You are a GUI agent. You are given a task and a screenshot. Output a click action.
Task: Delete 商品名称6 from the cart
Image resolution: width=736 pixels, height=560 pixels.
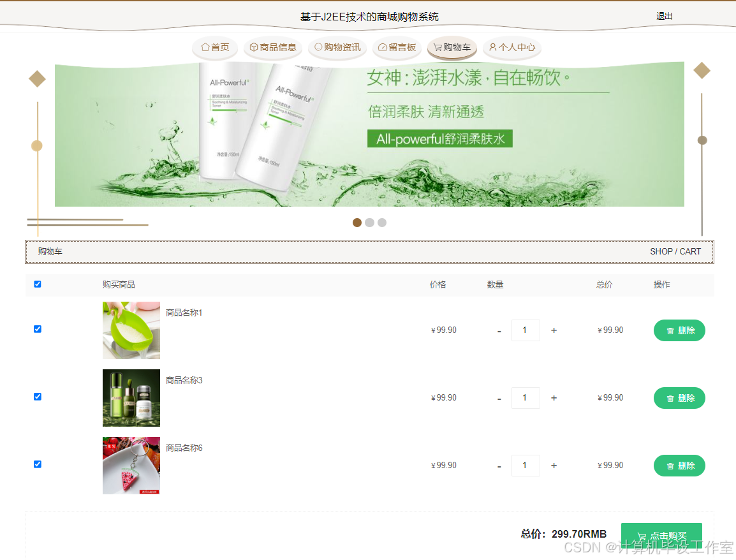coord(679,466)
